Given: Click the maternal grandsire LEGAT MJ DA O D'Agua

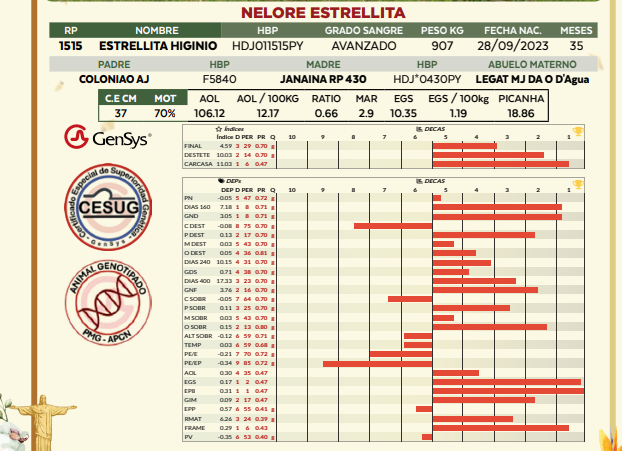Looking at the screenshot, I should tap(532, 79).
